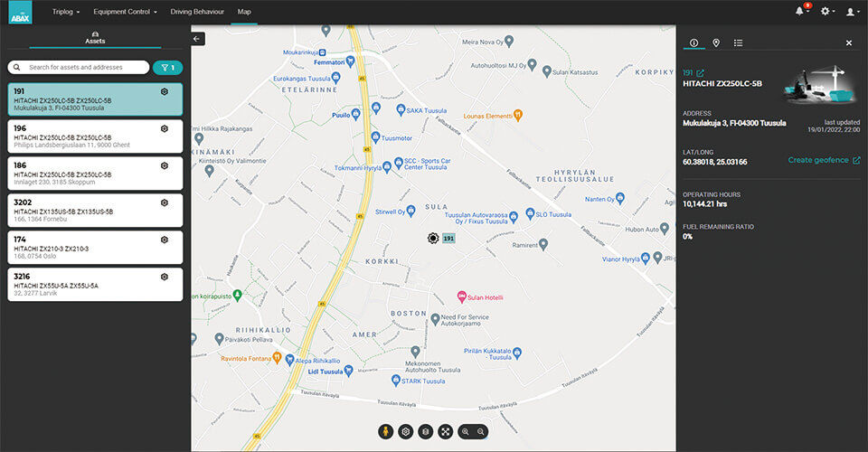Click the operating hours value 10,144.21 hrs
Viewport: 868px width, 452px height.
tap(704, 204)
